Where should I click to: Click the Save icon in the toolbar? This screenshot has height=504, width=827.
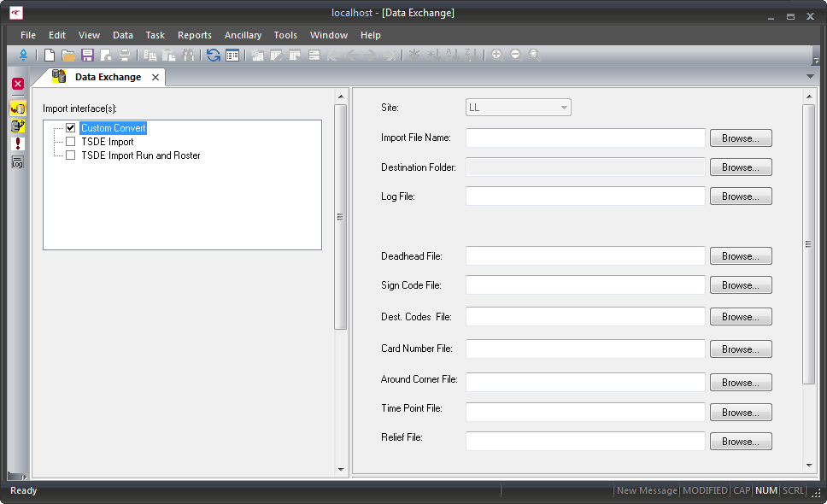86,55
